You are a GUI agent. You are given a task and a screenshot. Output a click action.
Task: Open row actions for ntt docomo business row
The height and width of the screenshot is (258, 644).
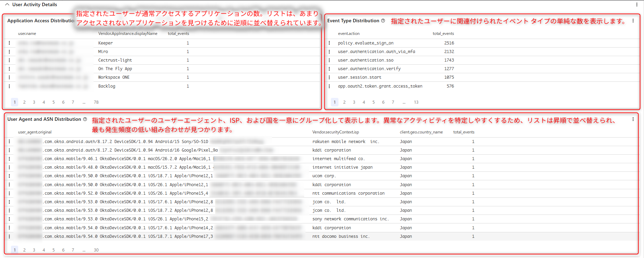9,236
